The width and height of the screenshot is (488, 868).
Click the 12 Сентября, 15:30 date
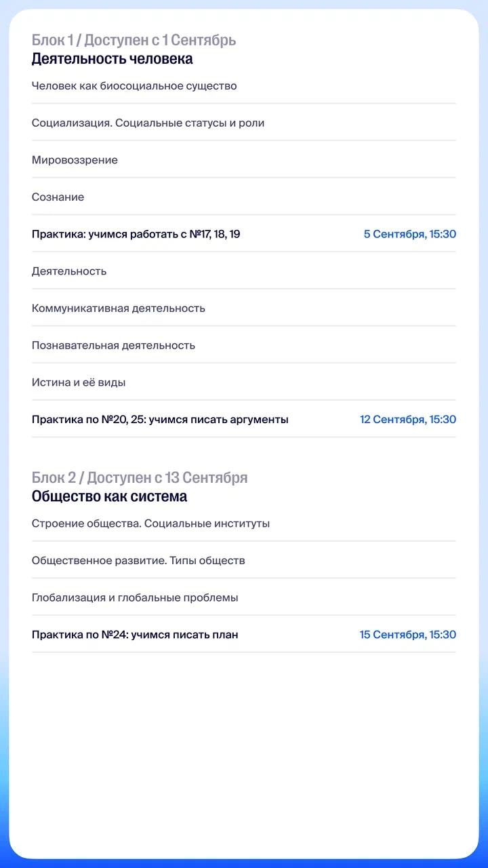pyautogui.click(x=408, y=420)
